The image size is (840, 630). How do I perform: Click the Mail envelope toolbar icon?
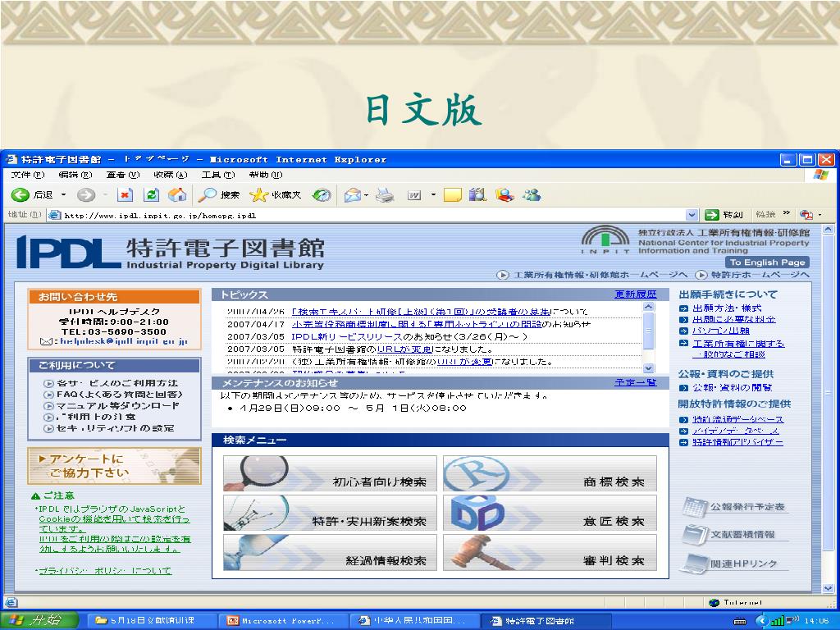point(352,195)
